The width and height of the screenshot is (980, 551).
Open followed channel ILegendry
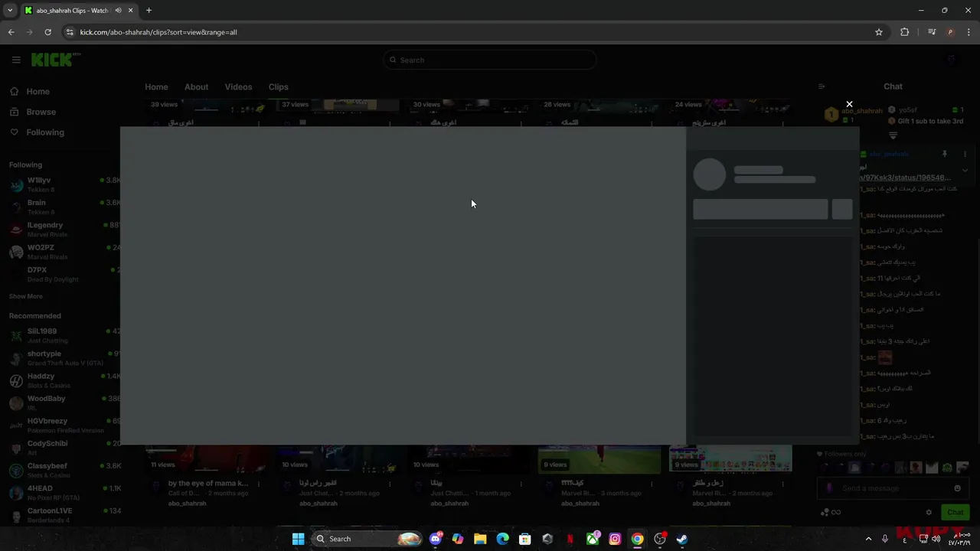pos(64,230)
